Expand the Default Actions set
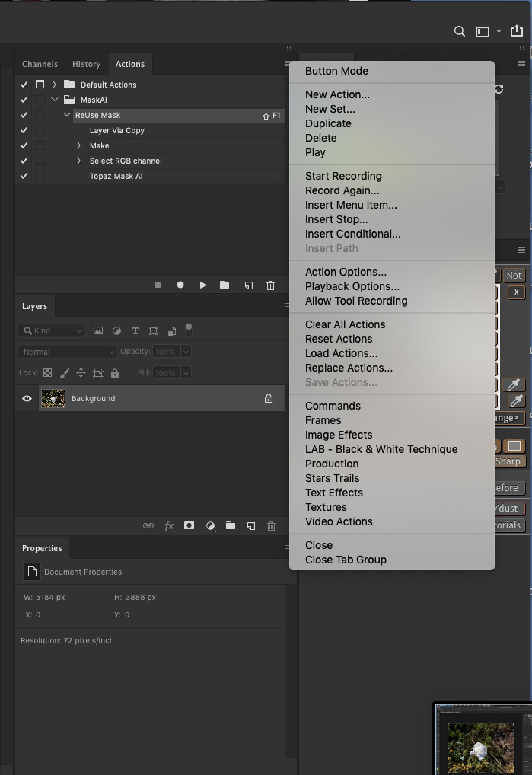Viewport: 532px width, 775px height. [x=54, y=85]
